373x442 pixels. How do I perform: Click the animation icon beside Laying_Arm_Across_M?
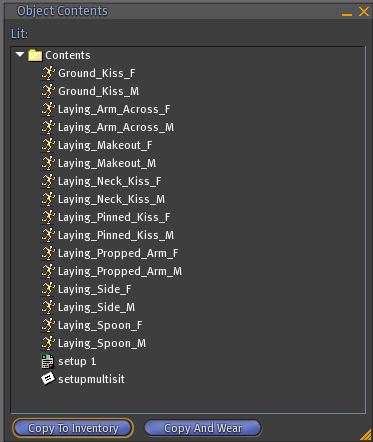(x=48, y=127)
